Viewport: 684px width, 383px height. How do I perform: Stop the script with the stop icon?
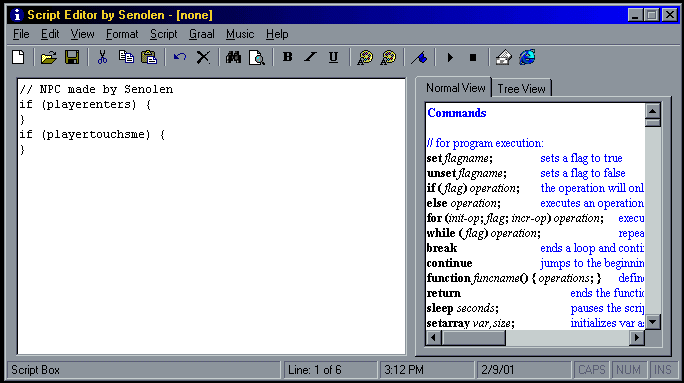click(x=473, y=57)
